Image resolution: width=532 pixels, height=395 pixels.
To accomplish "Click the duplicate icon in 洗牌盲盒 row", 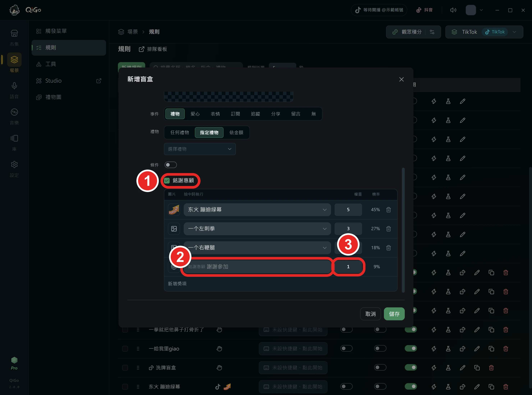I will tap(477, 368).
